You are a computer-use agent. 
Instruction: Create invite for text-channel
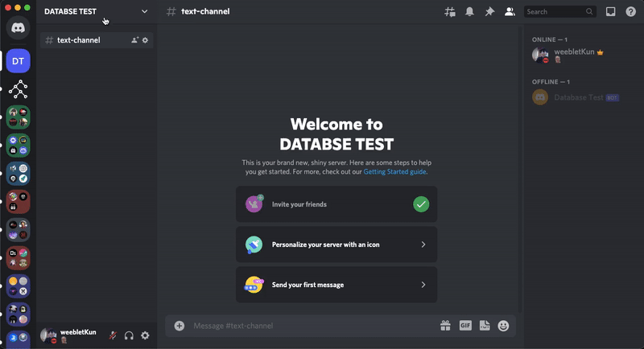coord(134,40)
